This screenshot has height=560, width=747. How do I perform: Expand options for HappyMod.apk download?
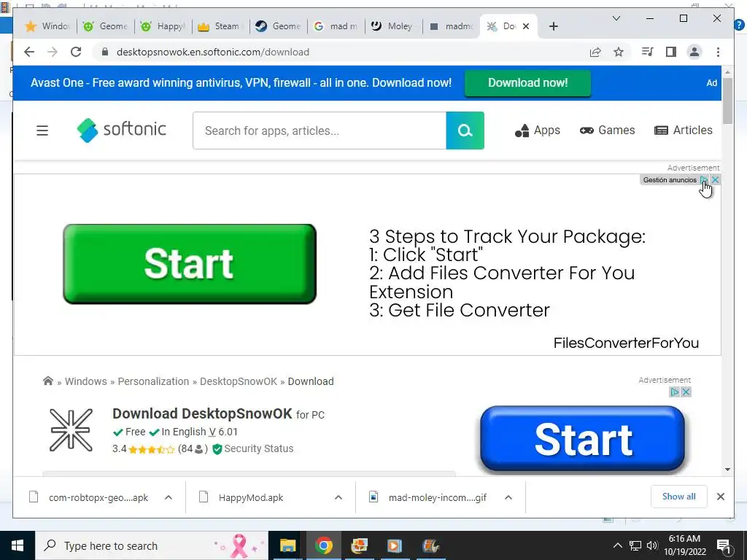click(x=338, y=497)
